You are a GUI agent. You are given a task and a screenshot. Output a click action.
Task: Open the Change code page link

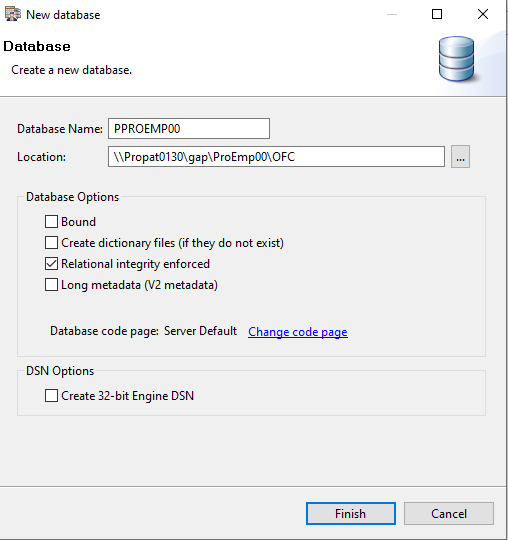(x=298, y=332)
